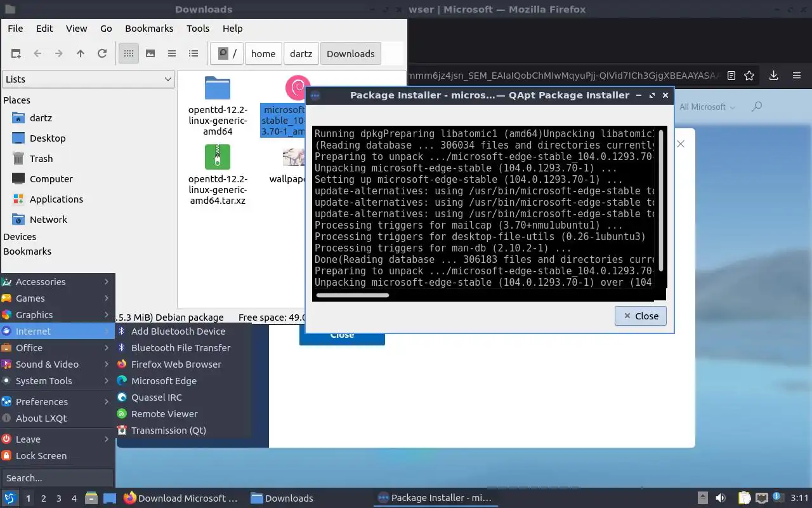
Task: Launch Remote Viewer
Action: click(x=183, y=413)
